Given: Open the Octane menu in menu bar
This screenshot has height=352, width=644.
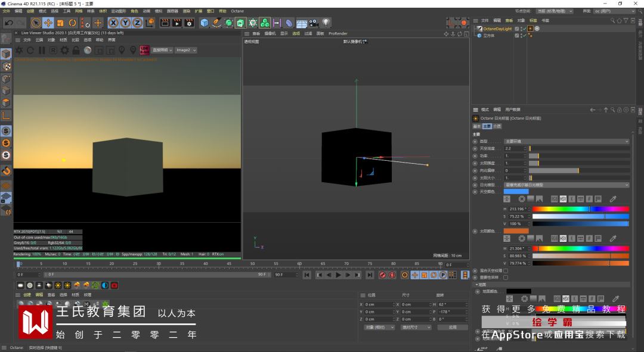Looking at the screenshot, I should [237, 11].
